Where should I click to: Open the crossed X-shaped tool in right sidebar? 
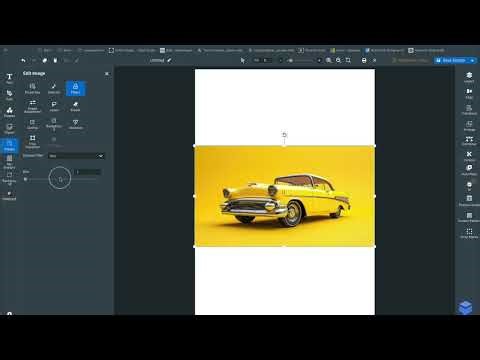point(469,156)
